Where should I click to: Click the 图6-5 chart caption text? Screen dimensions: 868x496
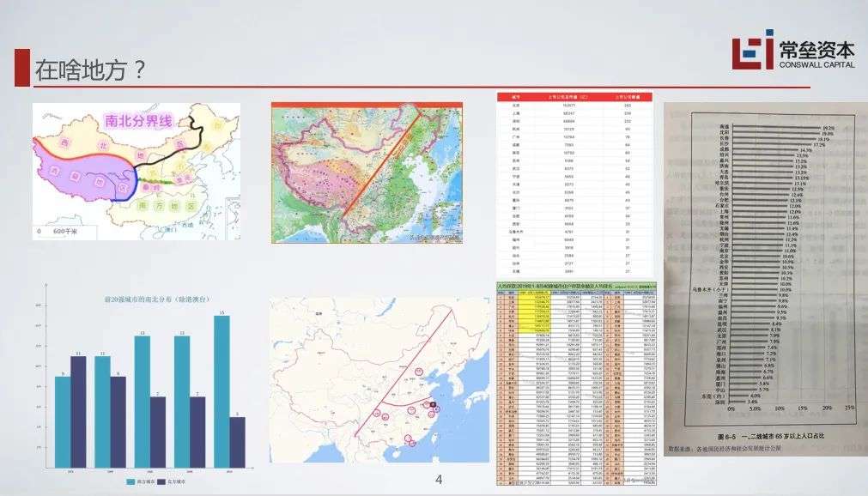tap(770, 436)
